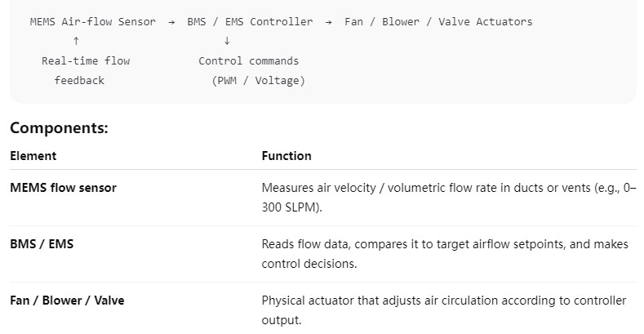Image resolution: width=644 pixels, height=334 pixels.
Task: Click the arrow between Sensor and Controller
Action: (171, 22)
